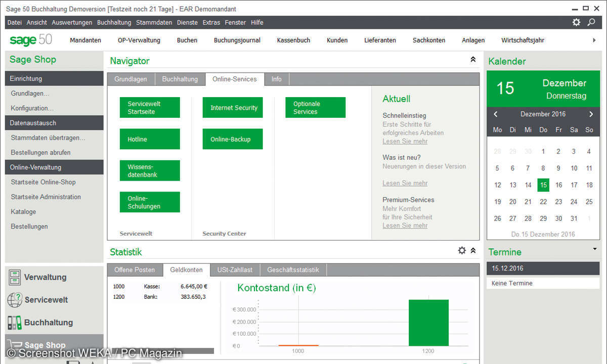The image size is (607, 364).
Task: Open Mandanten from the toolbar
Action: pos(85,40)
